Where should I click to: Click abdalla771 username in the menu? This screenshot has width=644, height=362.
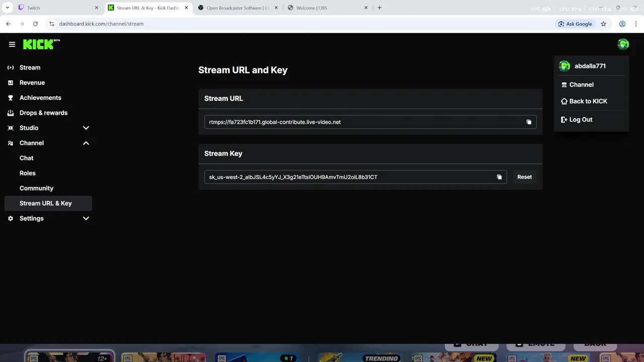(590, 66)
